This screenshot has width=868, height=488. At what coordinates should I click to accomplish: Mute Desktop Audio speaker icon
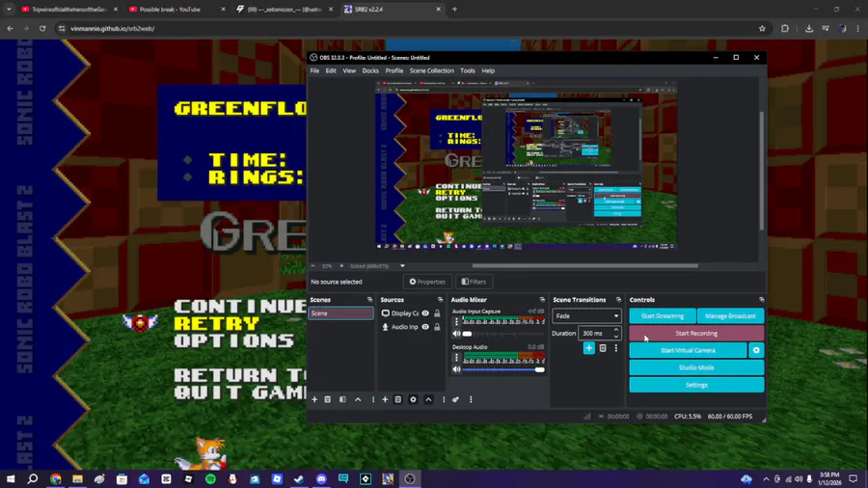tap(457, 369)
